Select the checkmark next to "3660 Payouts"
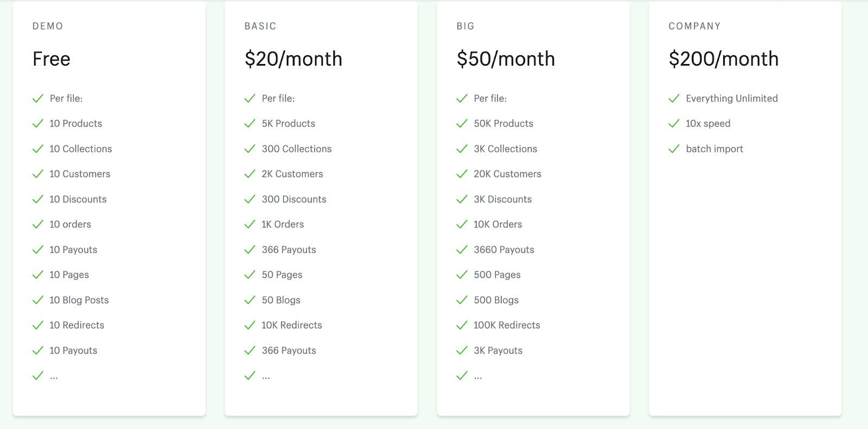The width and height of the screenshot is (868, 429). coord(462,249)
